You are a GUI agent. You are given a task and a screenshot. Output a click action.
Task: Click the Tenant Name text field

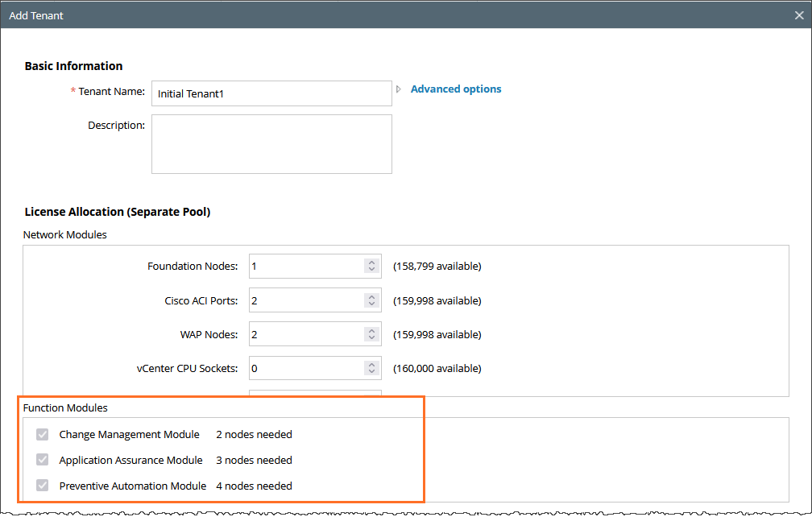[x=271, y=93]
